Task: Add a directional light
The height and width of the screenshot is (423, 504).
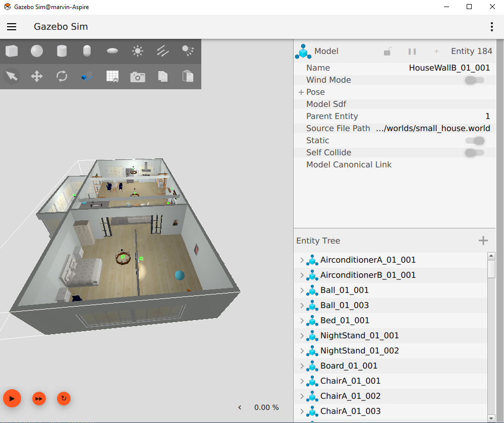Action: point(163,51)
